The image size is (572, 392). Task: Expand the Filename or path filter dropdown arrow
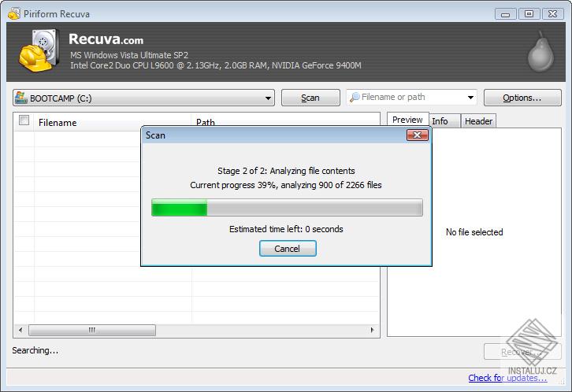pyautogui.click(x=470, y=98)
